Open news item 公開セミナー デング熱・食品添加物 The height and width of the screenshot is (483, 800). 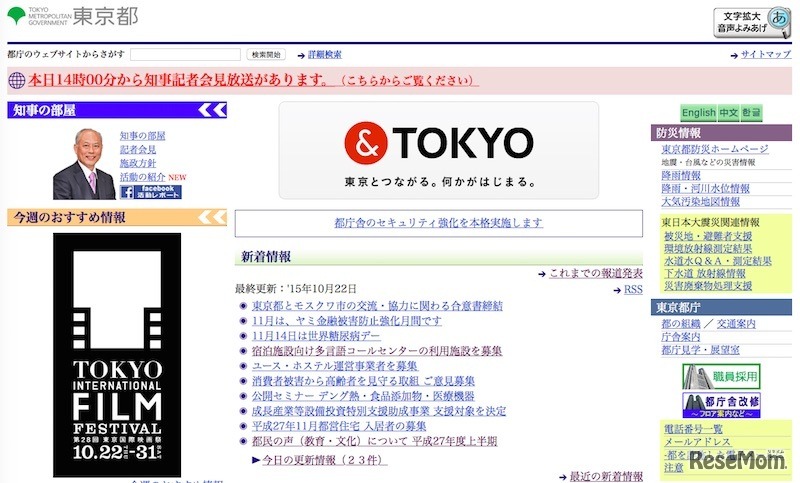[363, 396]
